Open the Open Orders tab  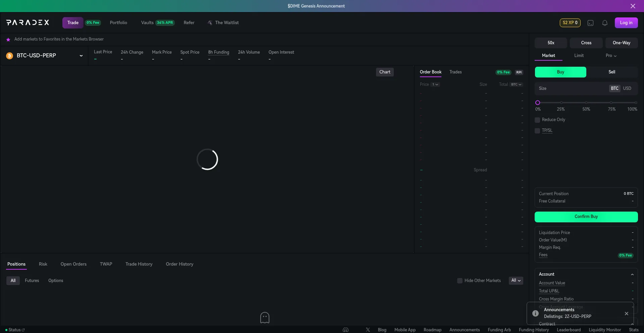click(73, 264)
